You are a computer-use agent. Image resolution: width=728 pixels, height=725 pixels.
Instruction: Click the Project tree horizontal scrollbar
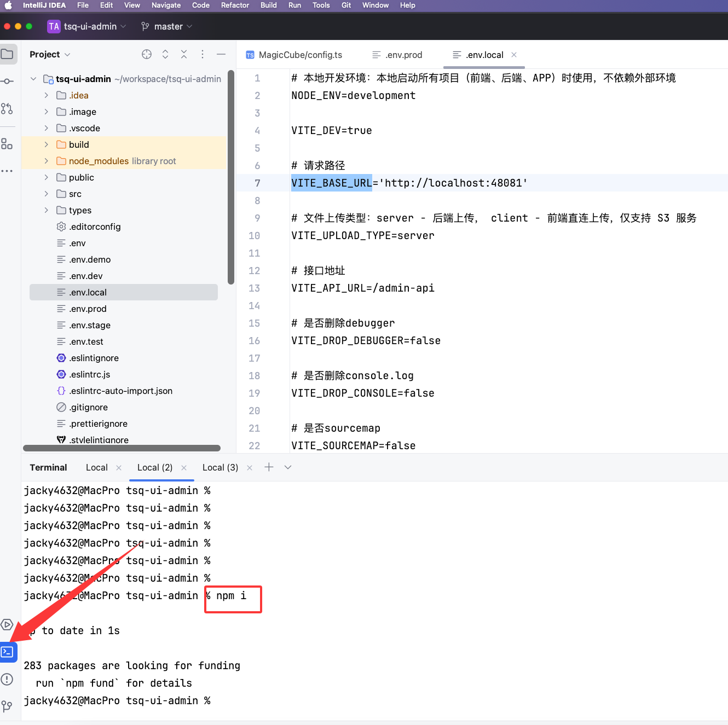click(x=122, y=448)
